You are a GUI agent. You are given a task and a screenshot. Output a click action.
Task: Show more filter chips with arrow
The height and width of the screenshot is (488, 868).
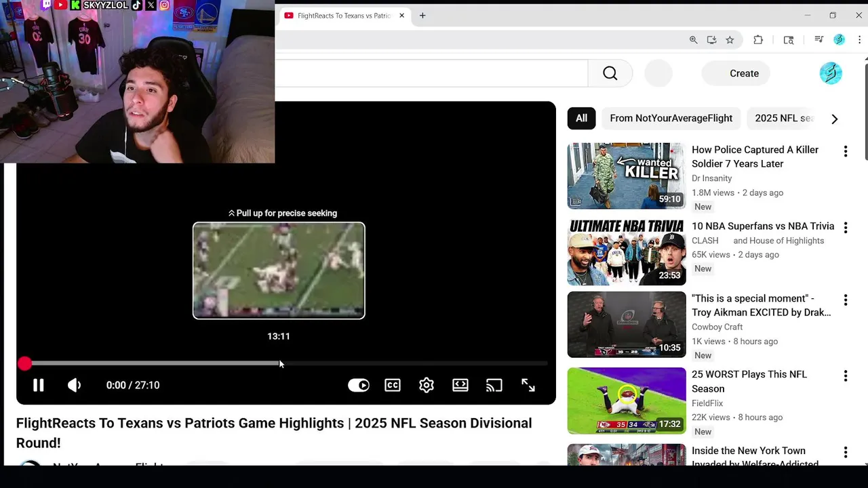pos(835,119)
